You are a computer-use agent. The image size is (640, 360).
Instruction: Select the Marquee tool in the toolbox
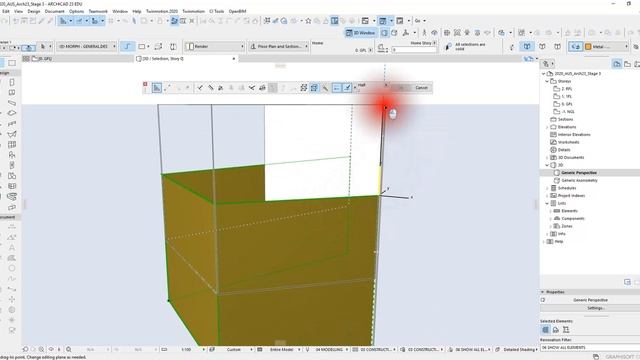point(12,63)
